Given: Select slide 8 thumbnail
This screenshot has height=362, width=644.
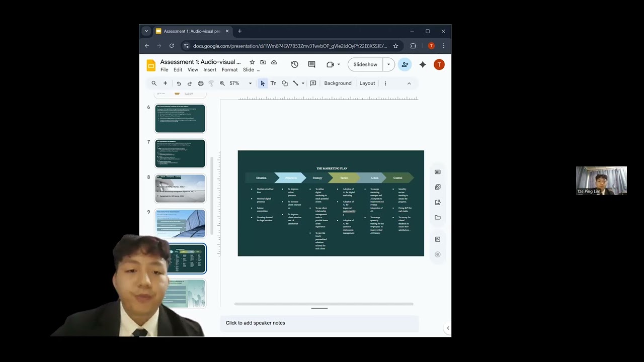Looking at the screenshot, I should point(180,189).
